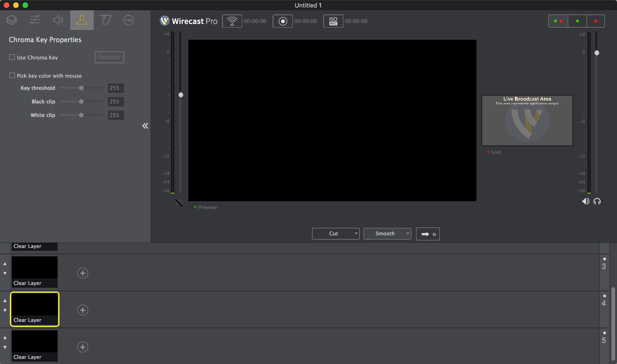Move layer 3 down with the arrow

5,273
